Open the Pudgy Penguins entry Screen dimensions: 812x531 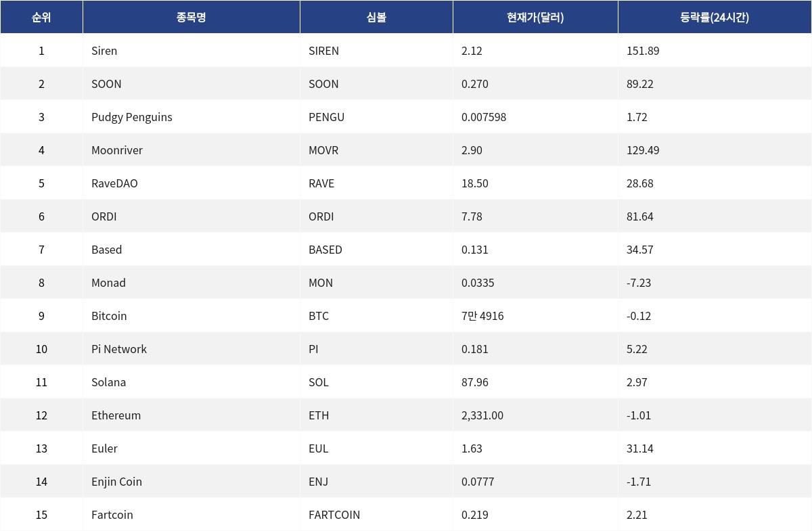[x=132, y=117]
